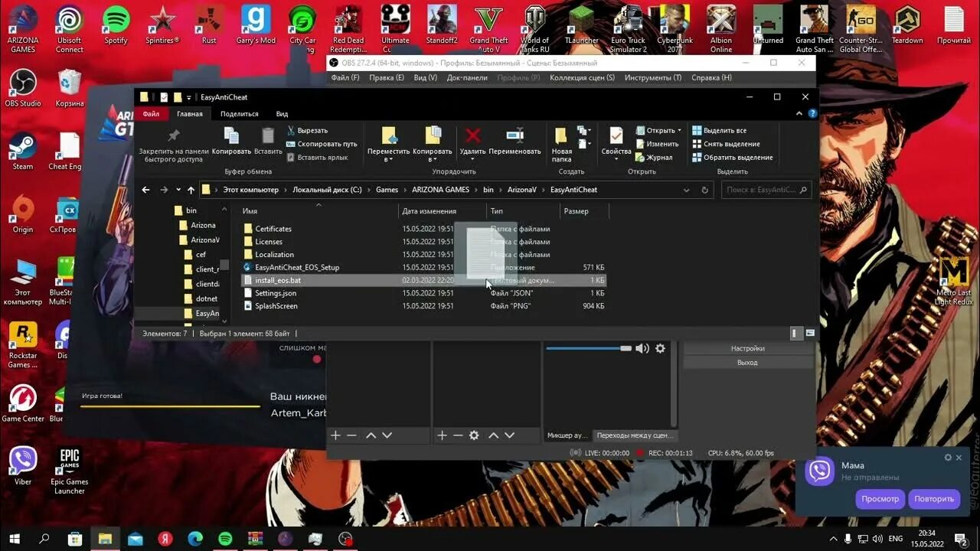Open OBS source properties gear icon

pos(474,435)
